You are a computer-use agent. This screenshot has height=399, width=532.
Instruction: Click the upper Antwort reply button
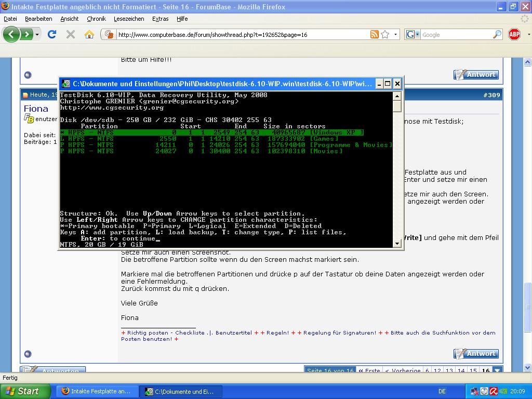click(476, 75)
